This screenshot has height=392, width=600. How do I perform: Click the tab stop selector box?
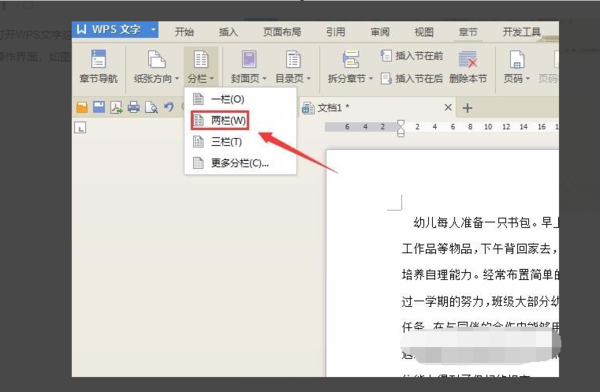[x=80, y=127]
